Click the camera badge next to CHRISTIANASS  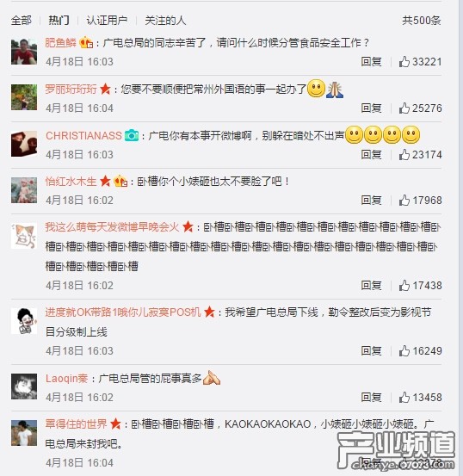pos(132,135)
